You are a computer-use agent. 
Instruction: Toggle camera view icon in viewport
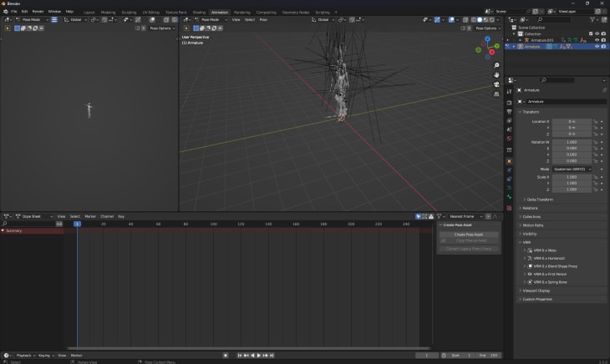click(496, 83)
